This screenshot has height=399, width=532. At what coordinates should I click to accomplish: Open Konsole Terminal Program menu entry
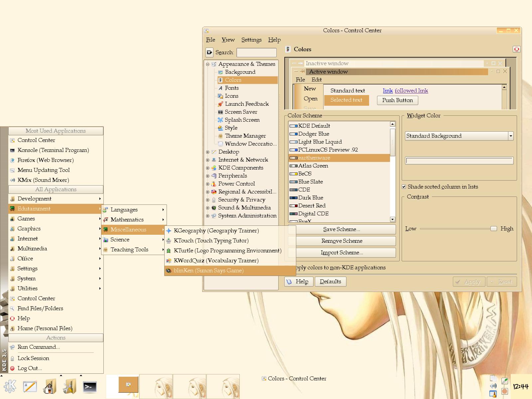tap(56, 150)
